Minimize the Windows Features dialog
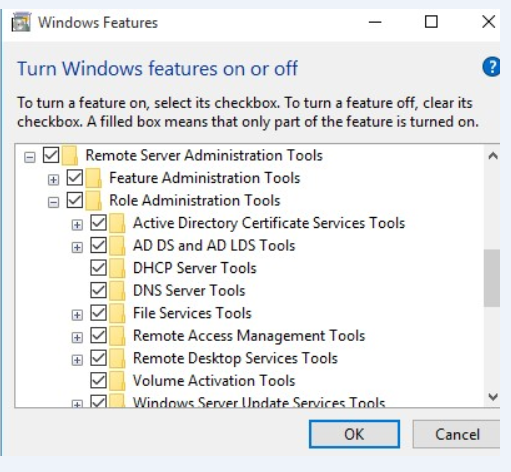This screenshot has height=472, width=511. coord(375,22)
